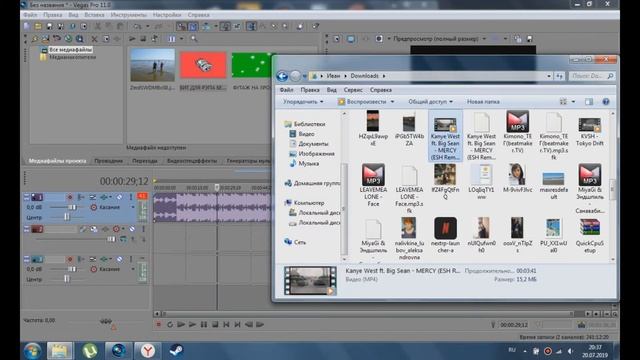
Task: Open Documents library in Explorer sidebar
Action: pyautogui.click(x=309, y=144)
